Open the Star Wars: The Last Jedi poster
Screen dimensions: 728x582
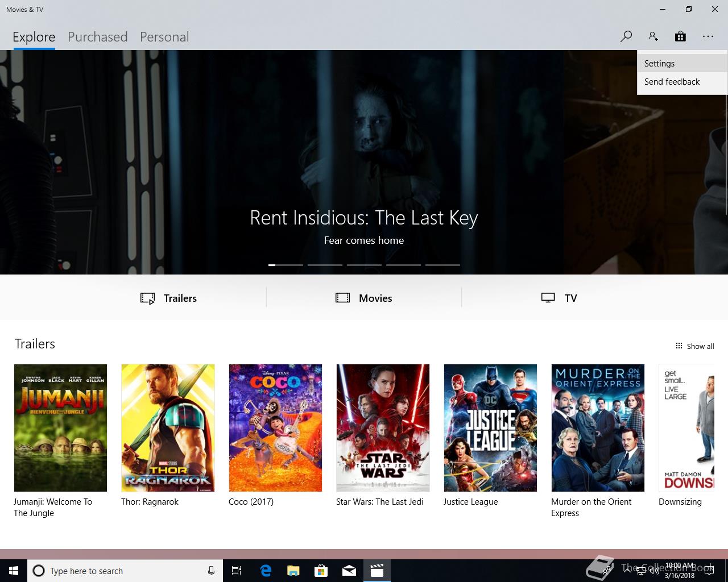383,428
